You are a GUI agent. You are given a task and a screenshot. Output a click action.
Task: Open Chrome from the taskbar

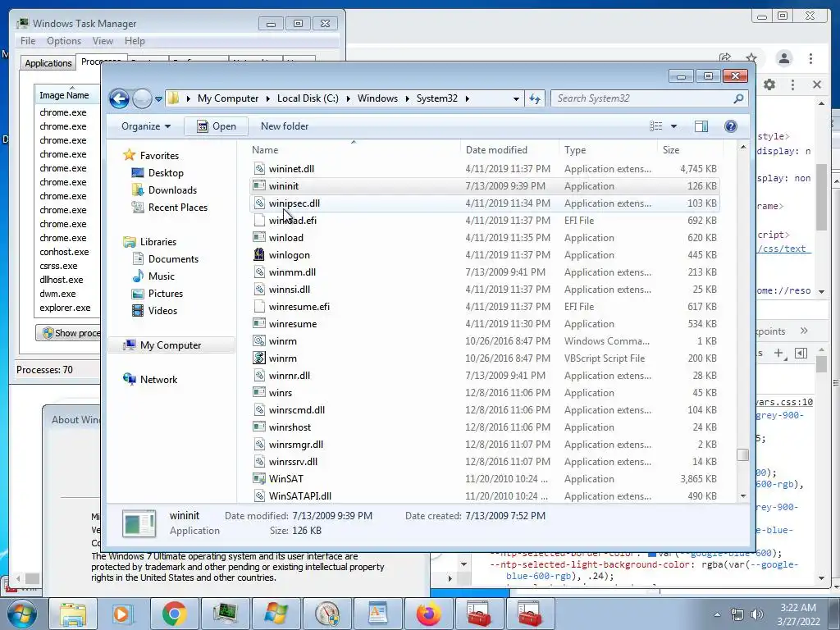point(174,614)
